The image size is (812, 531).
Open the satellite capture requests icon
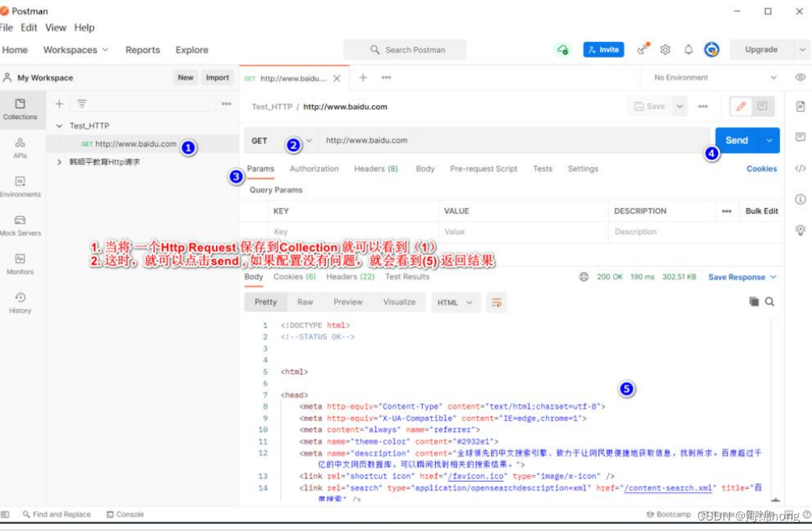642,49
